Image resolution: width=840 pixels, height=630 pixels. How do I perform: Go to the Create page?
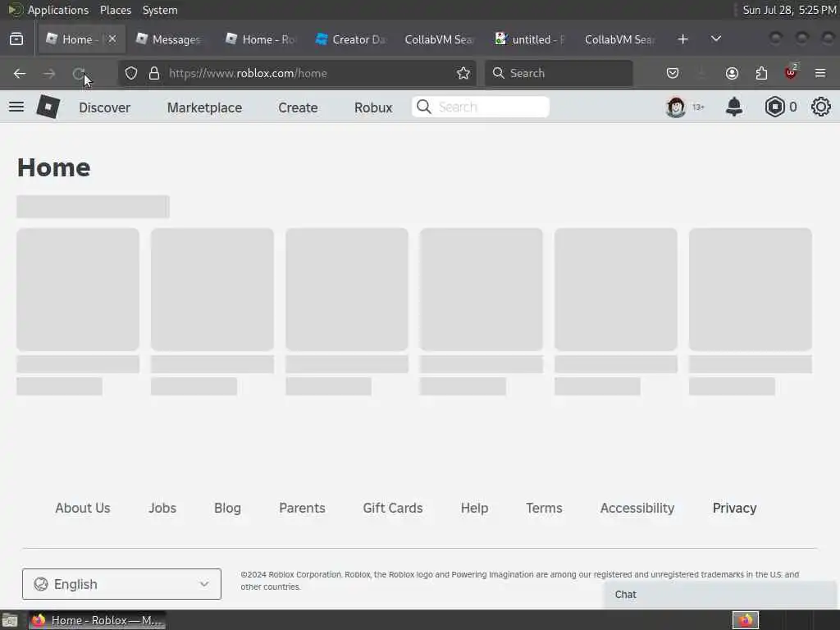point(298,107)
